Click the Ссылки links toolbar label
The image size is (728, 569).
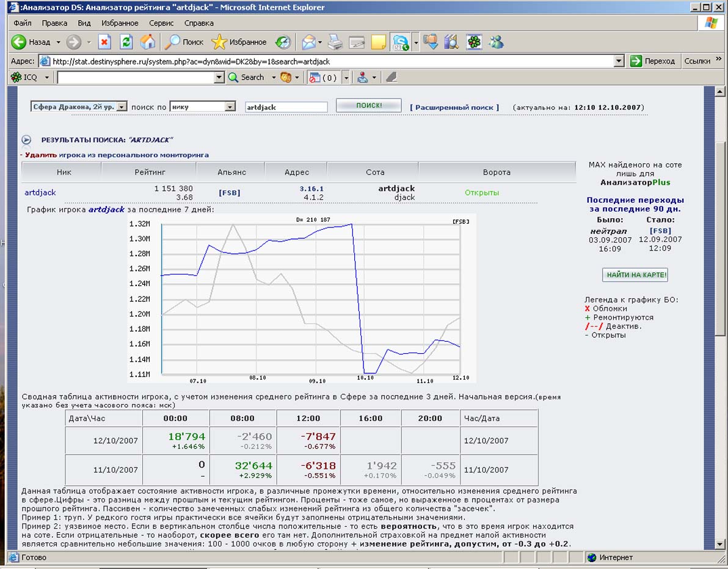[697, 61]
